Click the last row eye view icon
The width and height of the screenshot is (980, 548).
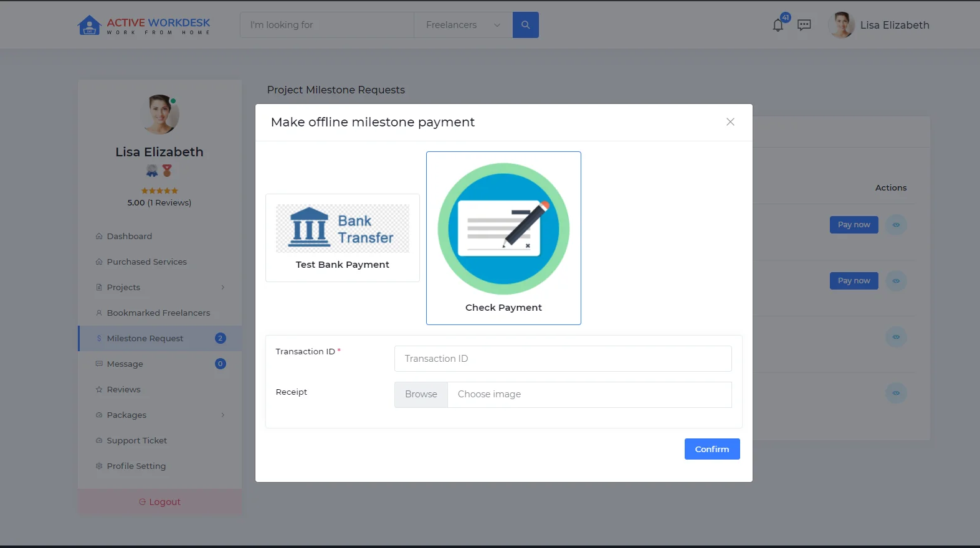[x=896, y=393]
